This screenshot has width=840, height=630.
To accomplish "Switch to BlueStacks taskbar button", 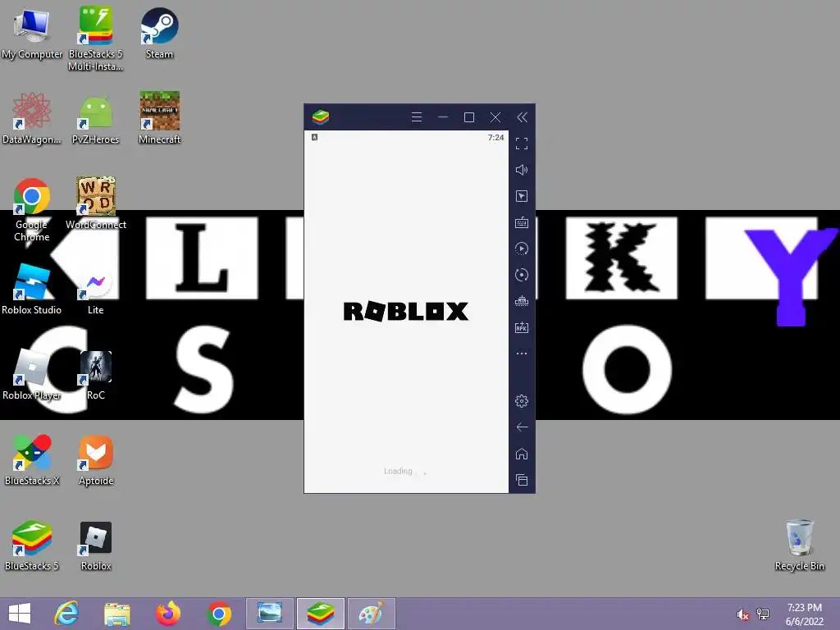I will tap(321, 614).
